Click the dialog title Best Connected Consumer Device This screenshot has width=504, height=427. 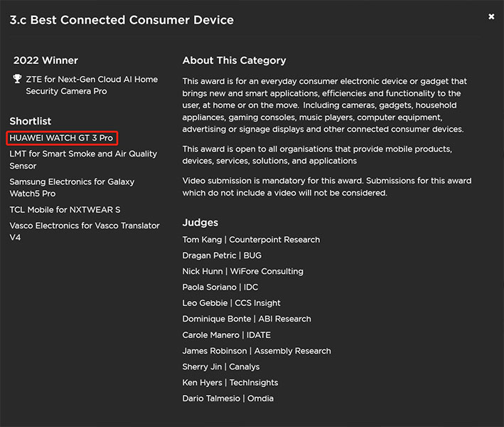click(122, 20)
